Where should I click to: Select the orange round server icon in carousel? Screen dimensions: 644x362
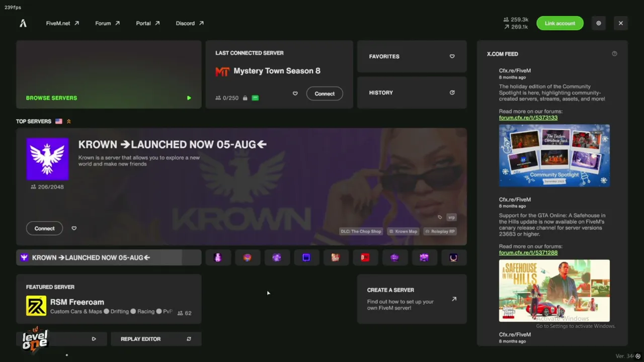pos(247,257)
